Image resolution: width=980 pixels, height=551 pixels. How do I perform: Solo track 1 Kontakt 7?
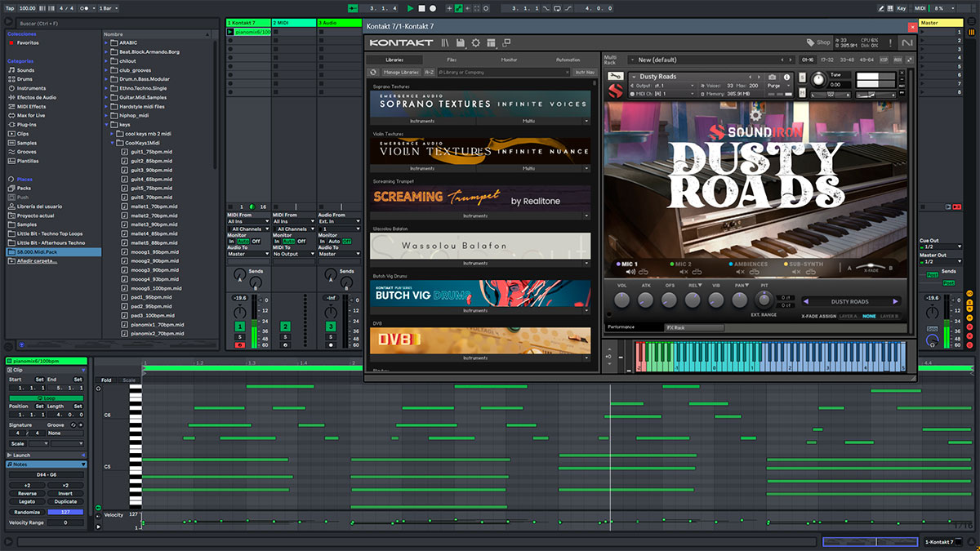coord(240,336)
